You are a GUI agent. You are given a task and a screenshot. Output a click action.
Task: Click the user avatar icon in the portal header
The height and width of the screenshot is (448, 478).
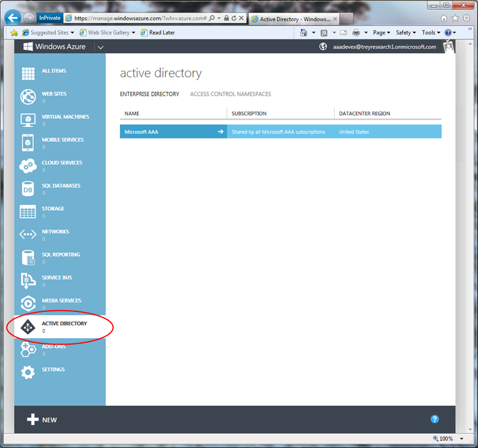click(x=449, y=47)
